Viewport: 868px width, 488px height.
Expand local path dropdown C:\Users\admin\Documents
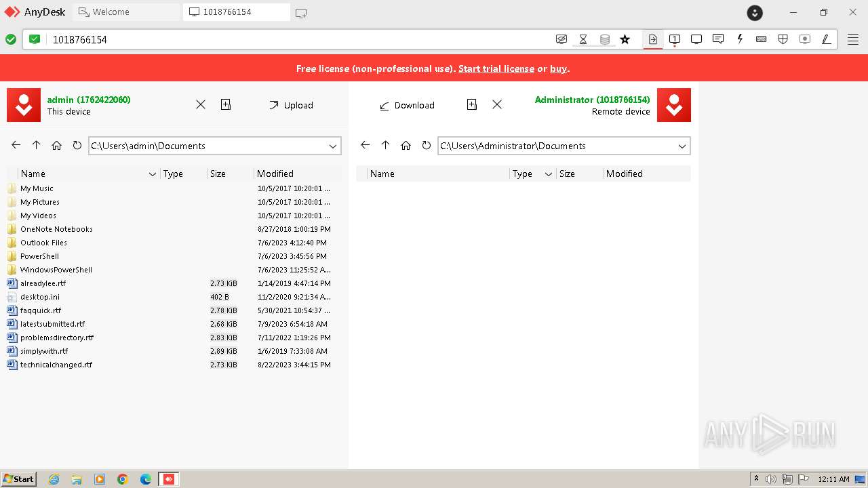333,146
